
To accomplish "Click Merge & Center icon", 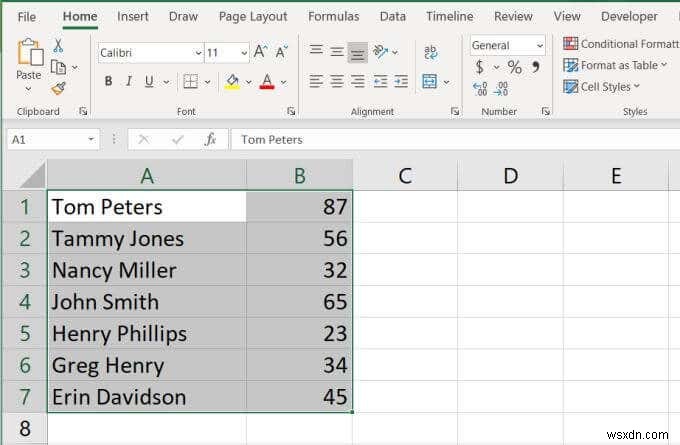I will point(429,81).
